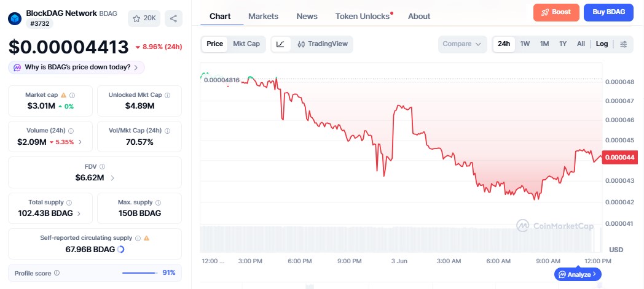
Task: Click circular progress icon beside 67.96B BDAG
Action: tap(120, 249)
